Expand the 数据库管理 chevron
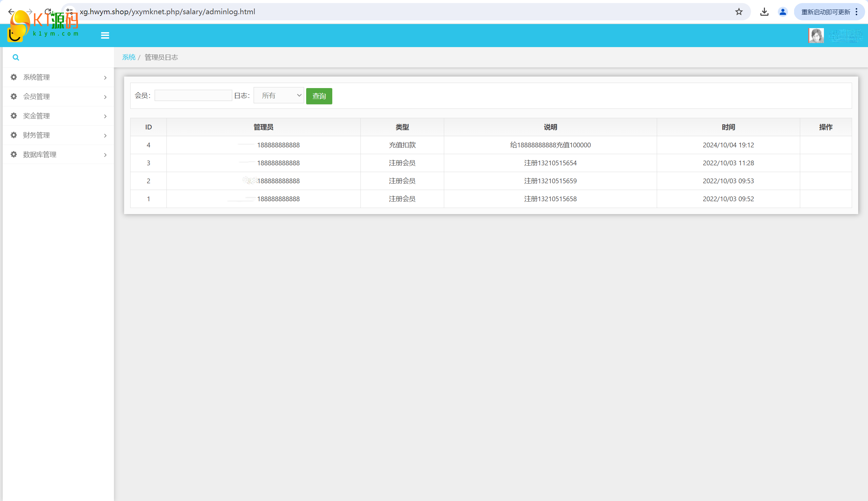868x501 pixels. pos(105,154)
